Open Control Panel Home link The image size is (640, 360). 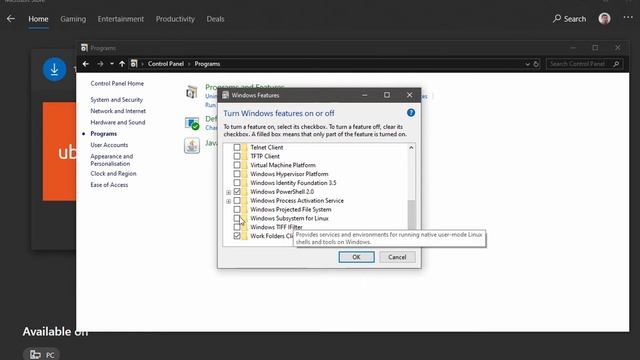point(117,83)
